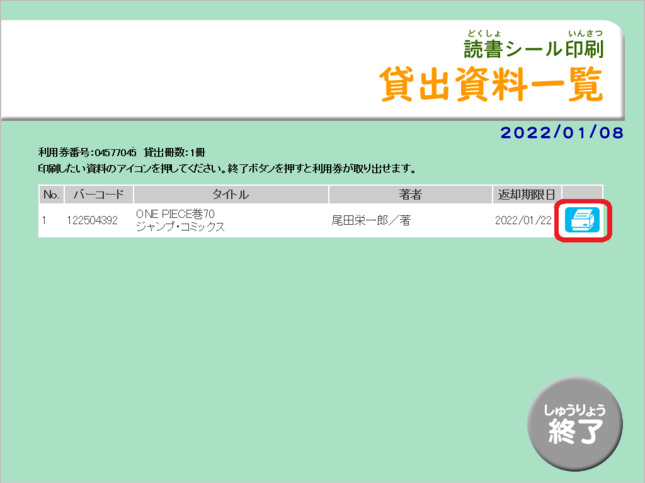Select author 尾田栄一郎/著 cell
Image resolution: width=645 pixels, height=483 pixels.
[410, 221]
